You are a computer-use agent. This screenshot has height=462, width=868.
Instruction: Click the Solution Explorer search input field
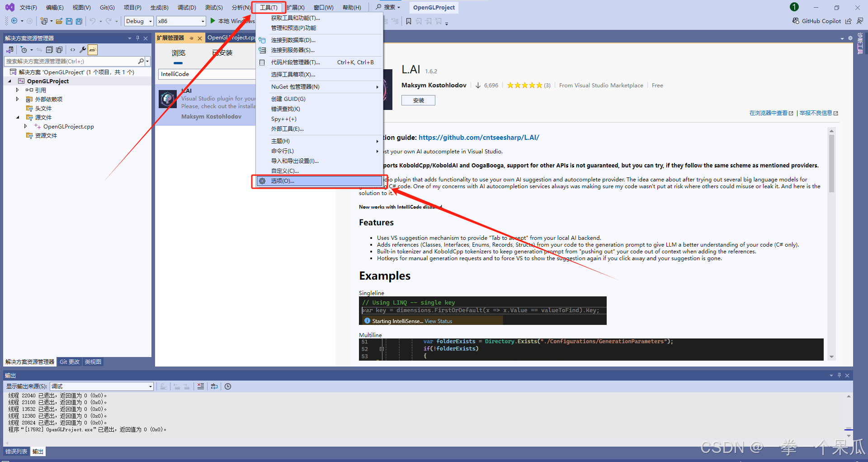tap(71, 61)
